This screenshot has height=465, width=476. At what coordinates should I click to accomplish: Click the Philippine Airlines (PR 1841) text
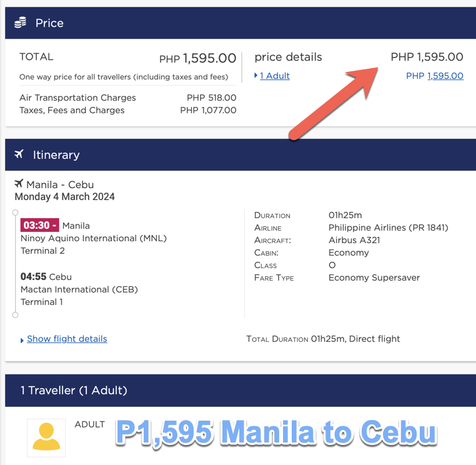(x=388, y=227)
